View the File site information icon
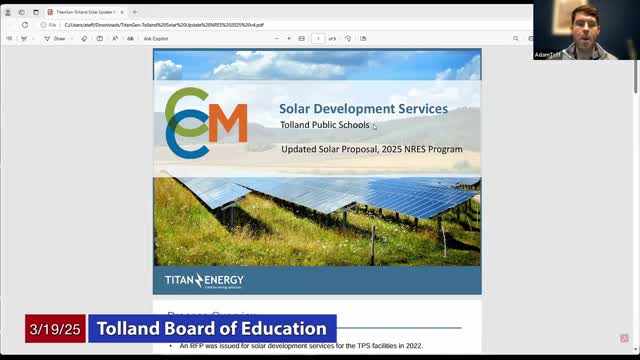 click(x=48, y=25)
